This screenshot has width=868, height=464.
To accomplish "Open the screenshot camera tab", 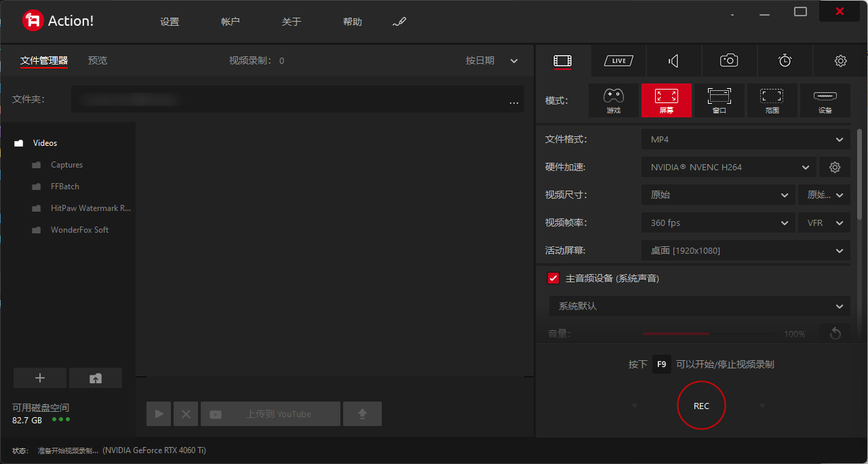I will 729,61.
